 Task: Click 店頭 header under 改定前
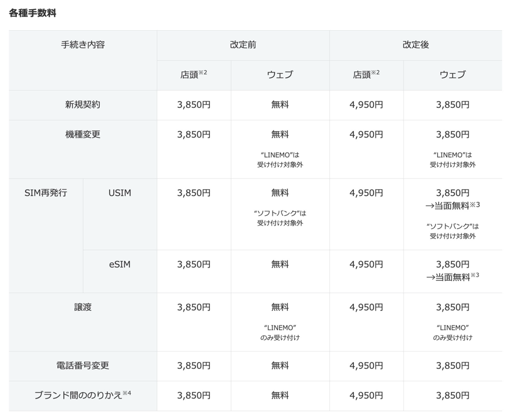194,74
